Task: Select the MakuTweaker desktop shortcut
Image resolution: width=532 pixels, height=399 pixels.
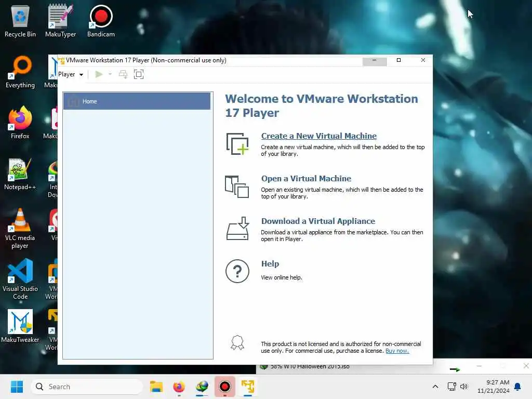Action: point(20,326)
